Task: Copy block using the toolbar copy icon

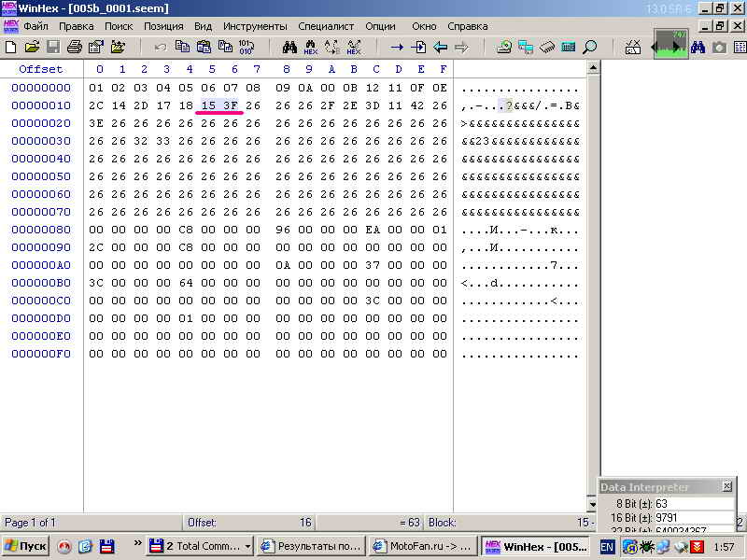Action: pyautogui.click(x=182, y=47)
